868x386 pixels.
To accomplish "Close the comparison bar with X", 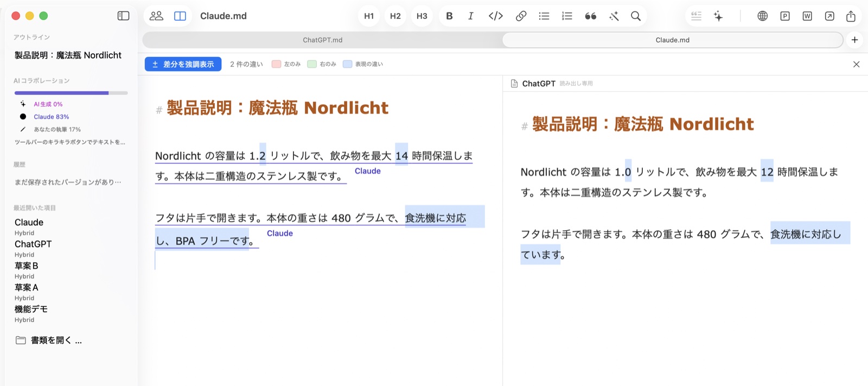I will click(x=857, y=64).
